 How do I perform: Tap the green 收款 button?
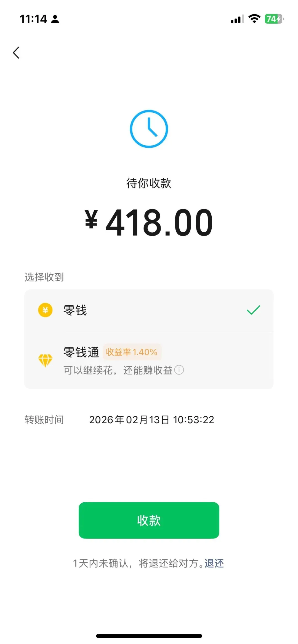(149, 520)
